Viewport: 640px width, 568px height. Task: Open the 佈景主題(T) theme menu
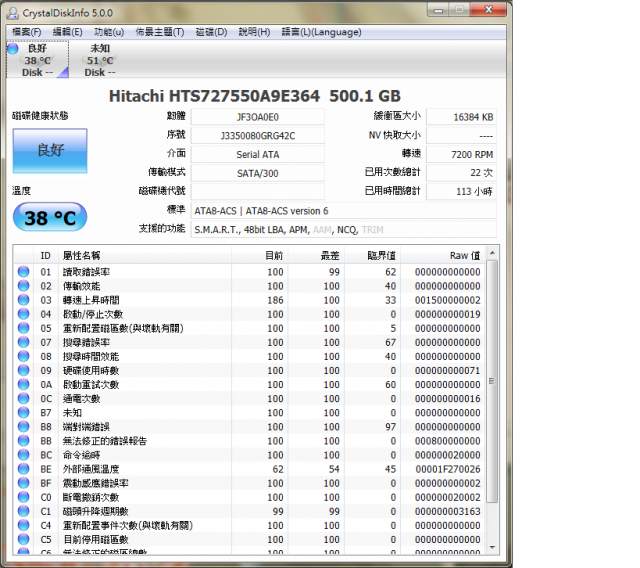(159, 32)
